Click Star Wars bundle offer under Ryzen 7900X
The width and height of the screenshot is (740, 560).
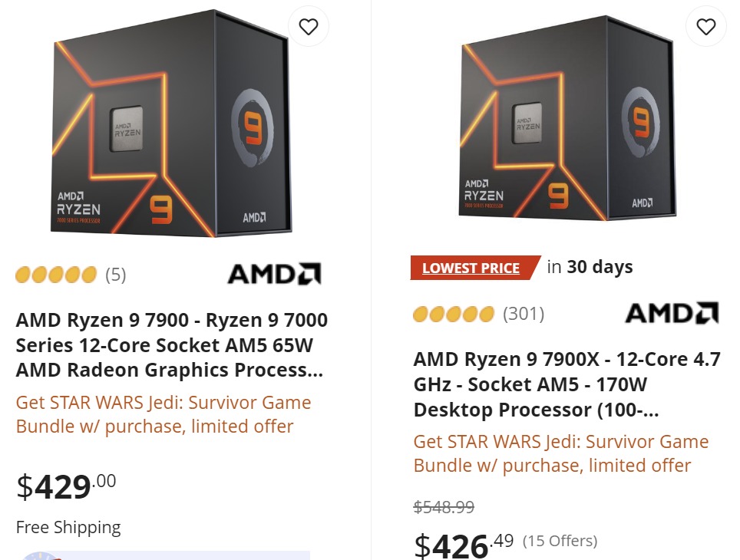pyautogui.click(x=561, y=453)
